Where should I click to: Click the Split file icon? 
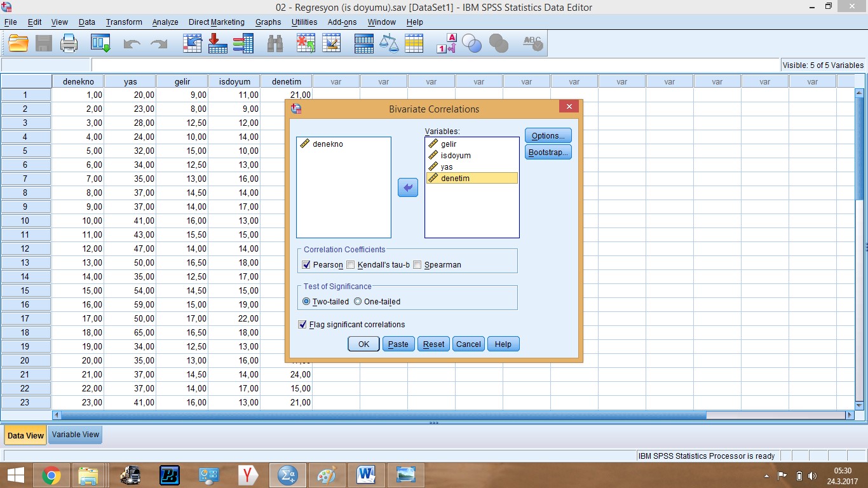click(x=364, y=43)
